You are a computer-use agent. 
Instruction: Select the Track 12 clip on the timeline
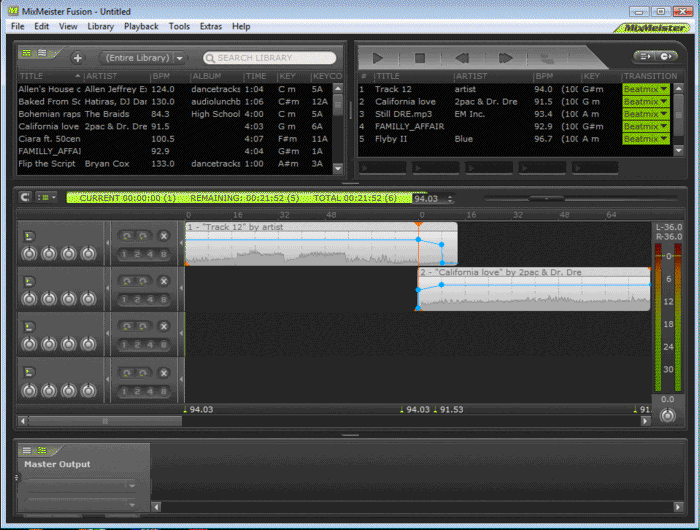[321, 244]
